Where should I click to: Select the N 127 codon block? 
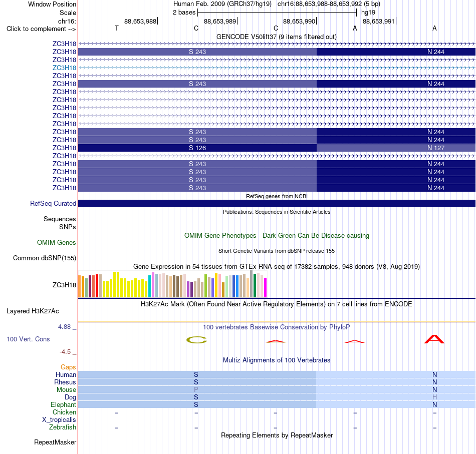coord(396,148)
